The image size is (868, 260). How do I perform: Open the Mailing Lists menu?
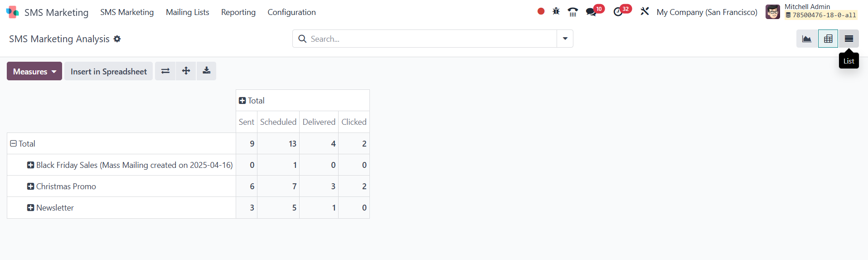point(187,12)
